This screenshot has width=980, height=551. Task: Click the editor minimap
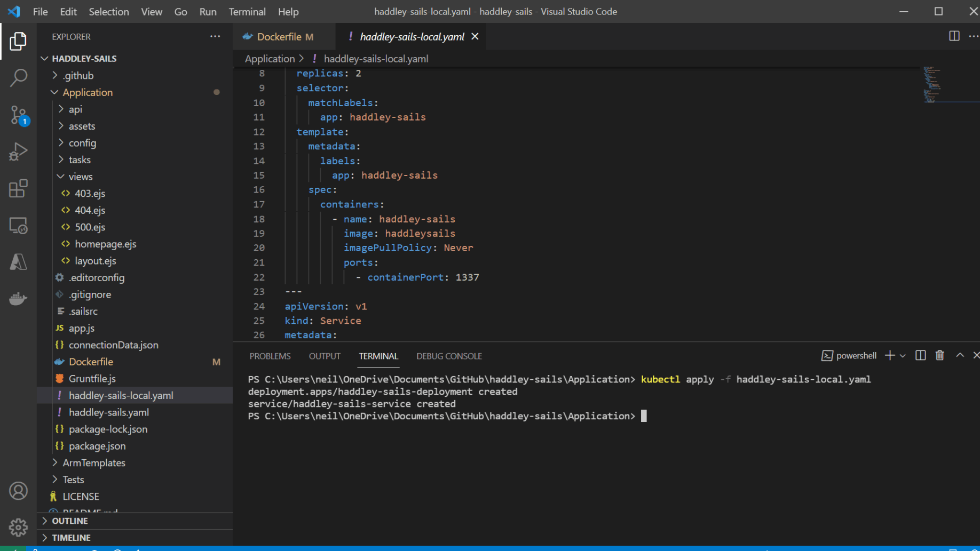coord(932,85)
